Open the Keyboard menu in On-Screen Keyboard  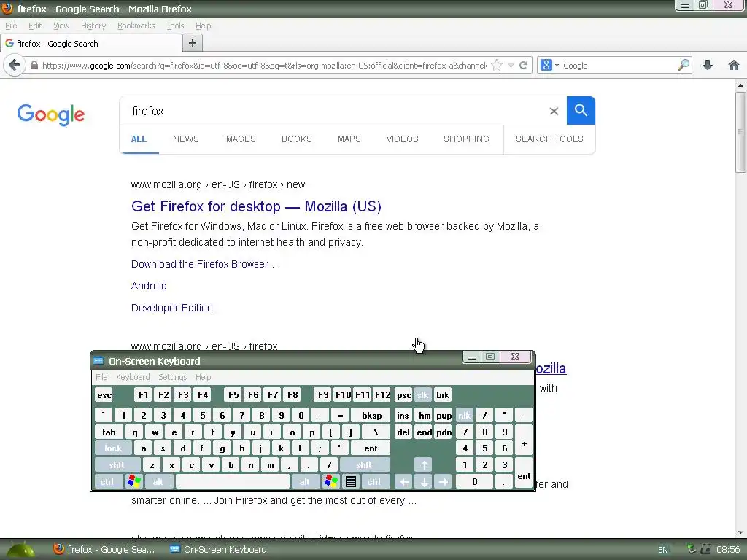133,377
